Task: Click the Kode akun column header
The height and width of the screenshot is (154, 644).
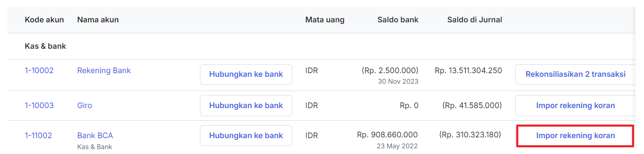Action: (44, 20)
